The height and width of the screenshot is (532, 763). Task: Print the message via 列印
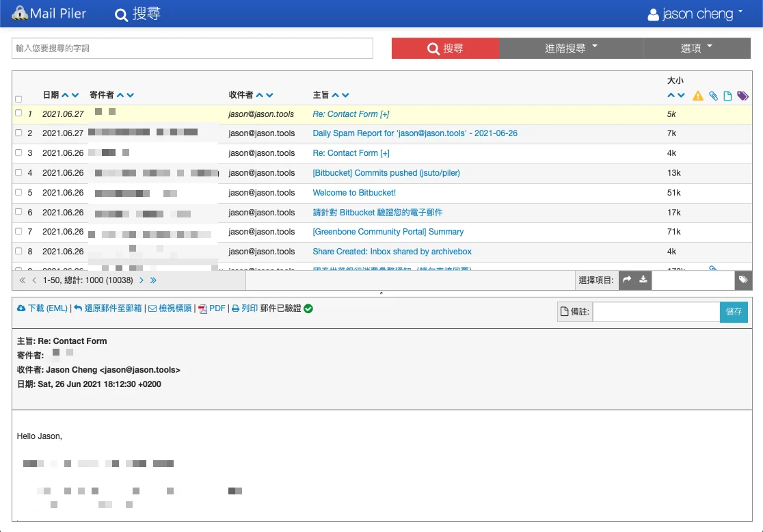[x=245, y=308]
